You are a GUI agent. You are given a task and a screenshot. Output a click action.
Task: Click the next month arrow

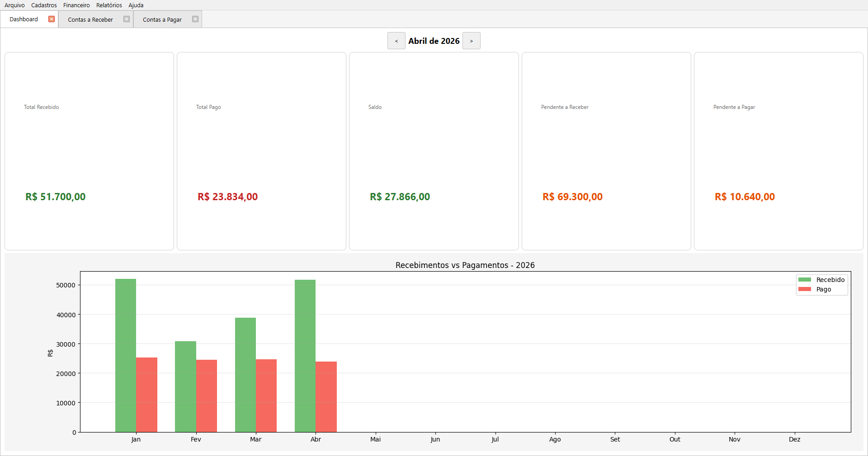click(x=472, y=41)
